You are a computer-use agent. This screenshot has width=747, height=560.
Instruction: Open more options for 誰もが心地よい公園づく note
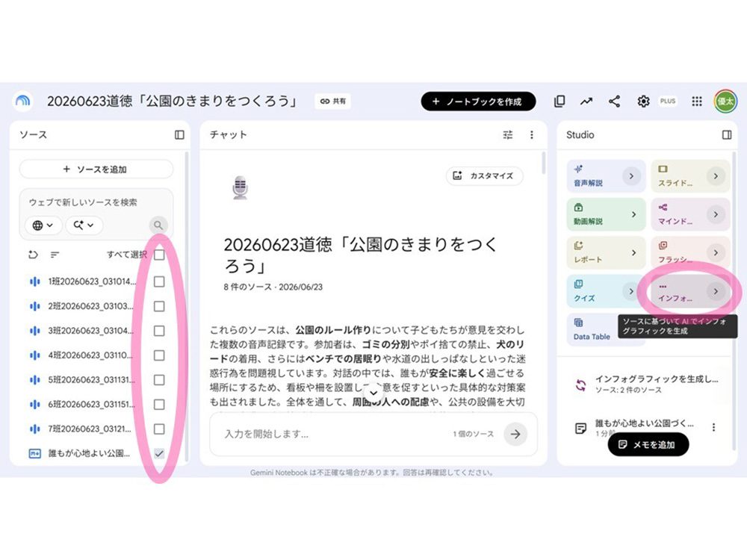pyautogui.click(x=713, y=427)
